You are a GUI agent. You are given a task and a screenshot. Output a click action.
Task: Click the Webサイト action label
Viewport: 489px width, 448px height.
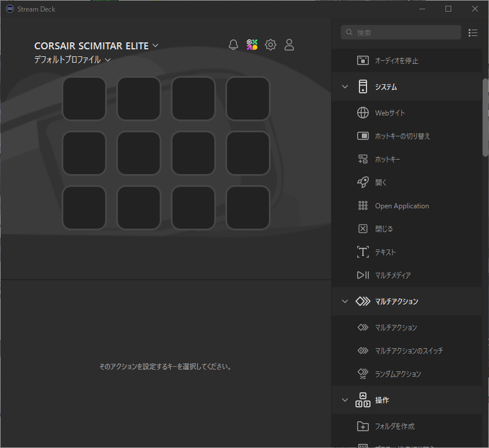(390, 113)
